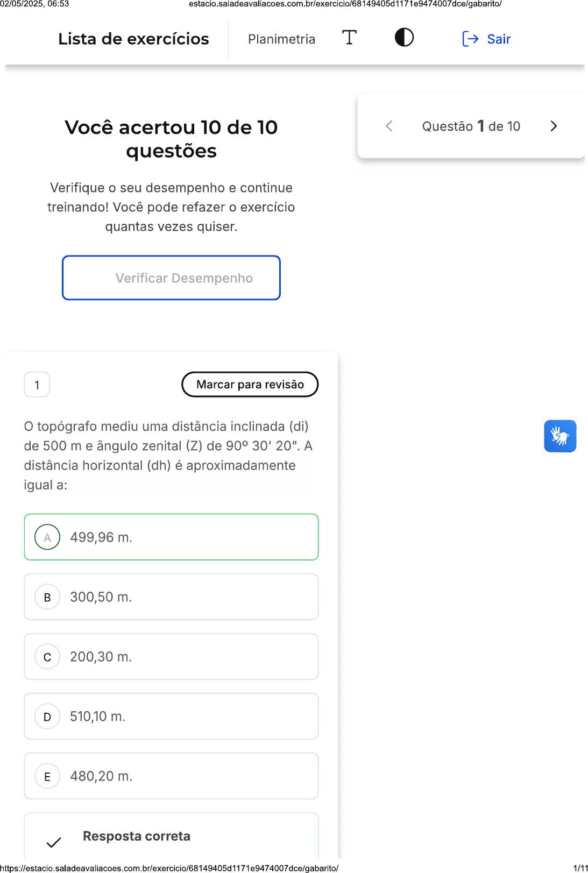Screen dimensions: 588x873
Task: Click the font size T icon
Action: [349, 38]
